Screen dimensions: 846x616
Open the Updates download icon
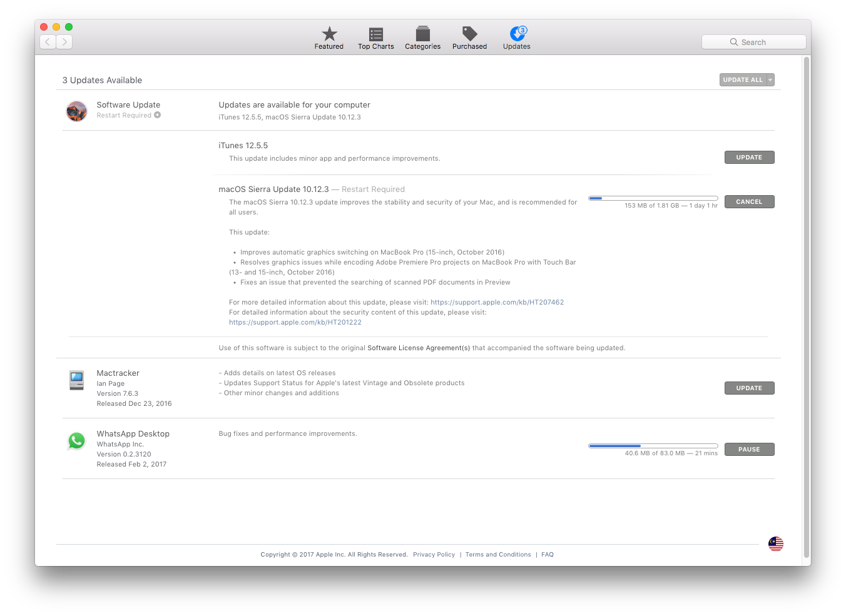[x=517, y=34]
